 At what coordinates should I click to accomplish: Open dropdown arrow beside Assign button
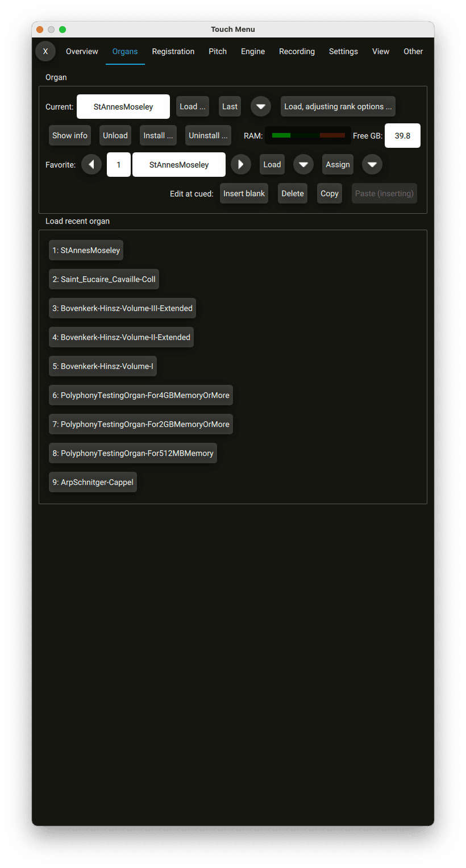(x=372, y=164)
